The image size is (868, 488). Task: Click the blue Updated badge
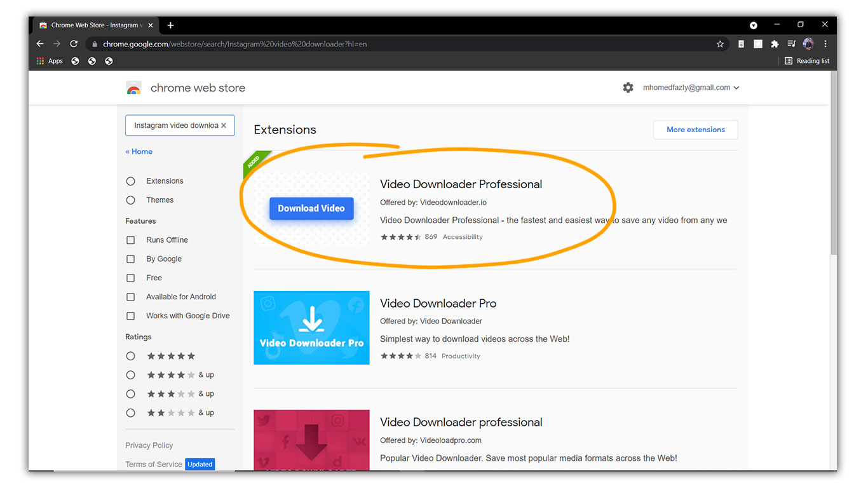click(200, 464)
